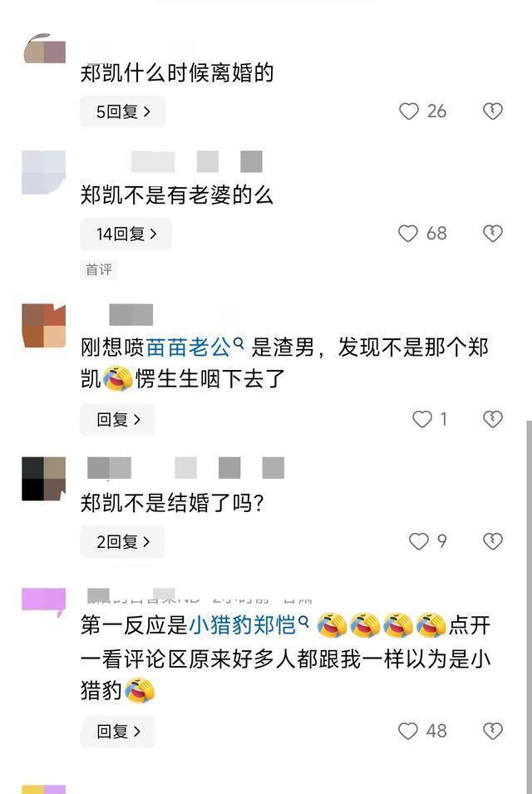This screenshot has height=794, width=532.
Task: Like the '刚想喷苗苗老公' comment
Action: (422, 419)
